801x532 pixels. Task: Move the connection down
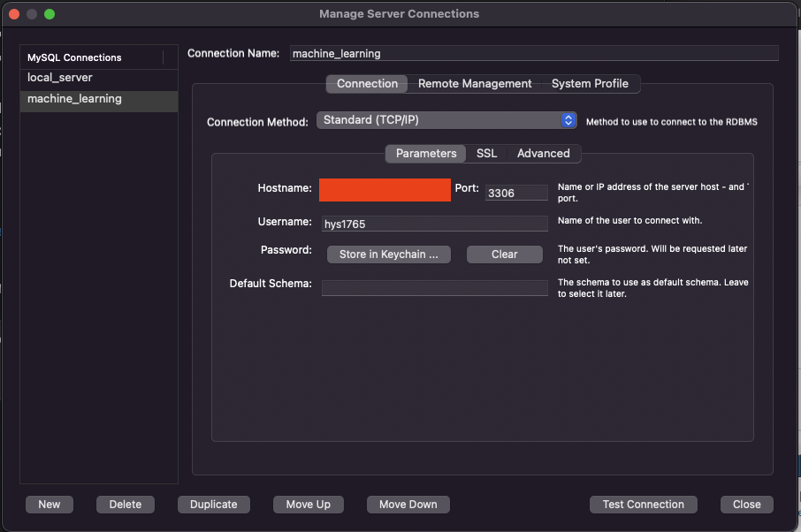408,505
